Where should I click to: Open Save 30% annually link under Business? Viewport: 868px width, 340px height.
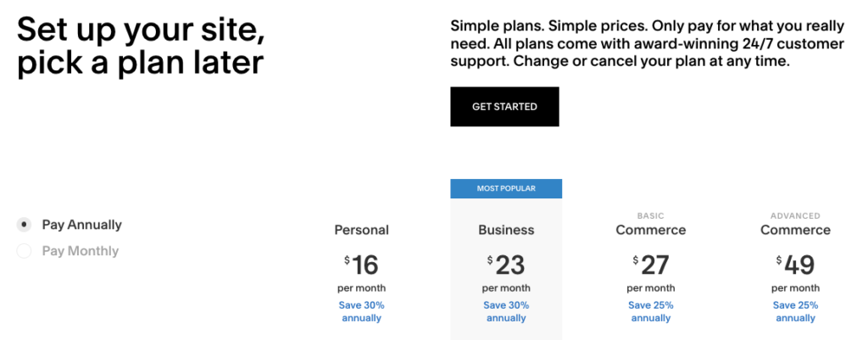[x=506, y=311]
